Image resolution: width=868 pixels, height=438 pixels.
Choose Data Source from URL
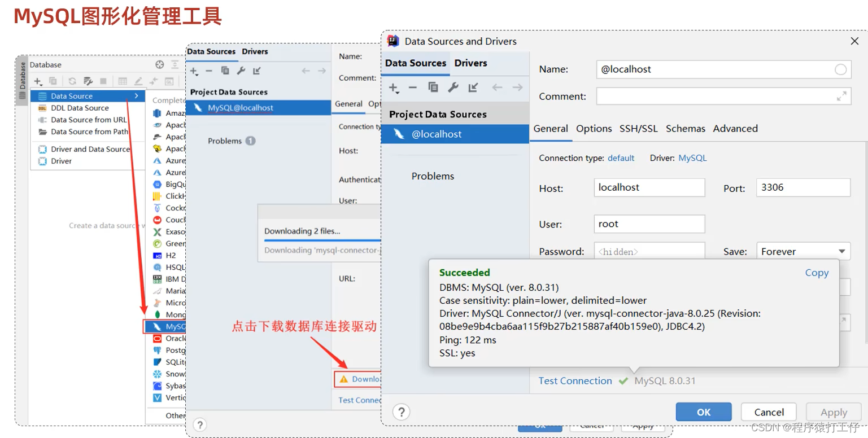click(x=89, y=120)
